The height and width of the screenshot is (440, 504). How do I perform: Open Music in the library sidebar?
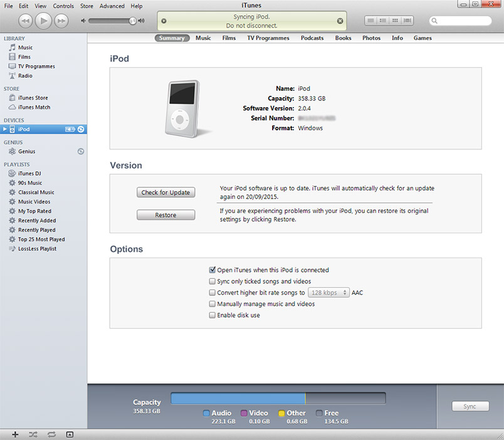click(43, 48)
